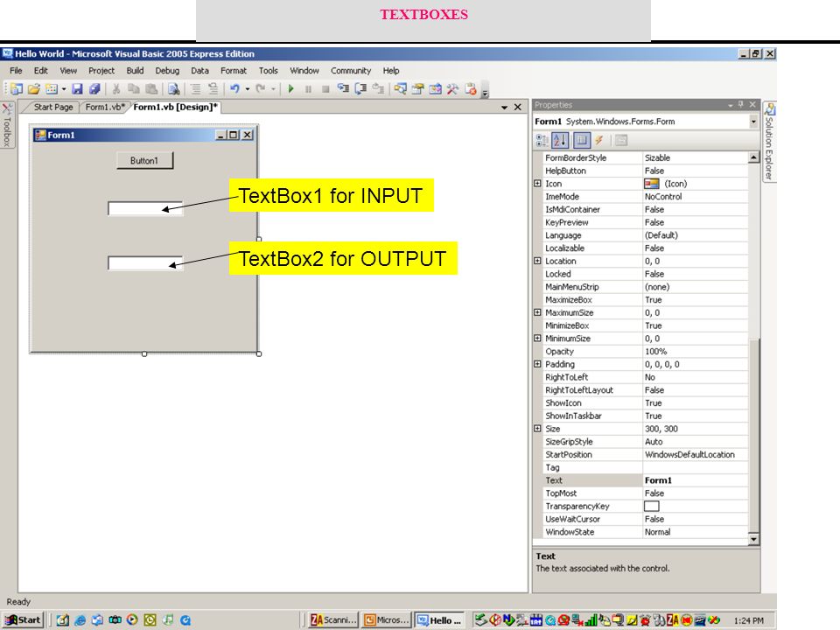Click the Redo arrow icon

(261, 89)
